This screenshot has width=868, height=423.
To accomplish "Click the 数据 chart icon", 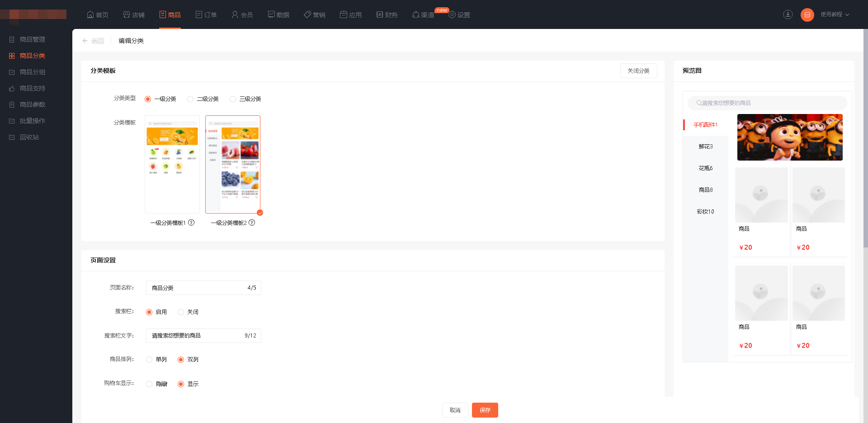I will [271, 14].
